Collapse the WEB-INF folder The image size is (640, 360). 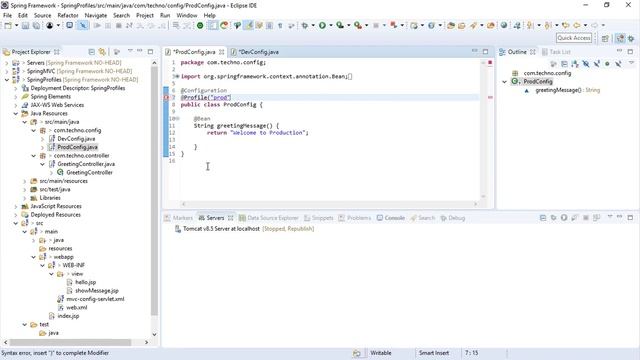pyautogui.click(x=42, y=265)
